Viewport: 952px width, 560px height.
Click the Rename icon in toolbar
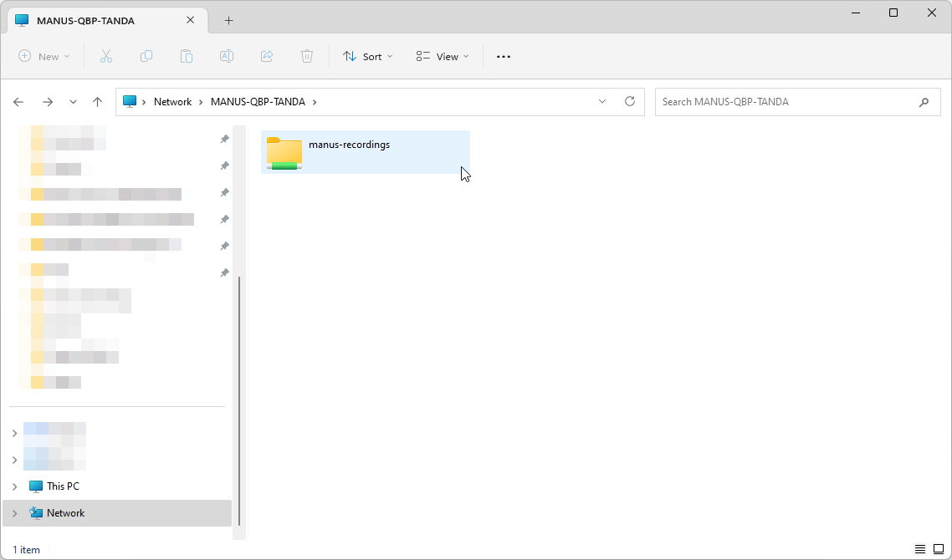click(227, 57)
